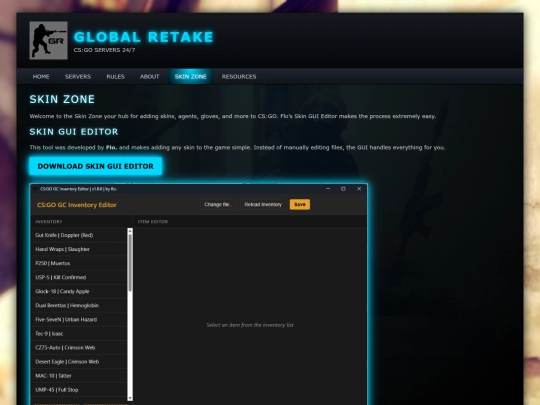Image resolution: width=540 pixels, height=405 pixels.
Task: Select P250 | Muertos item
Action: (79, 263)
